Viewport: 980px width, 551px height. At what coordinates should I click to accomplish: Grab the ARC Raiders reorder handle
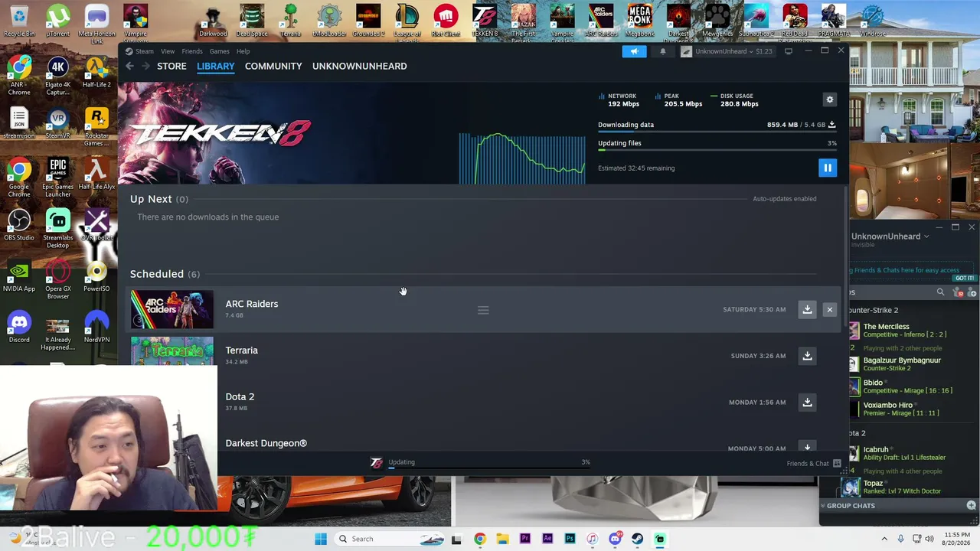[483, 310]
